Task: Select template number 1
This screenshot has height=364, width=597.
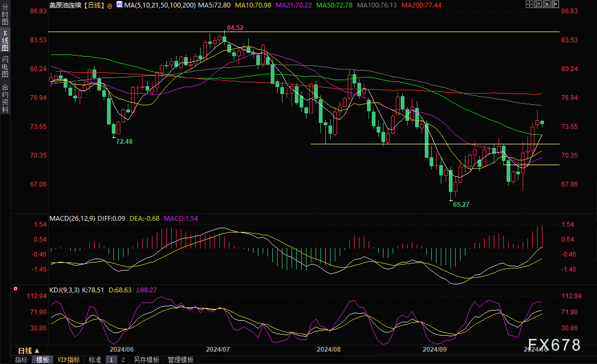Action: point(111,360)
